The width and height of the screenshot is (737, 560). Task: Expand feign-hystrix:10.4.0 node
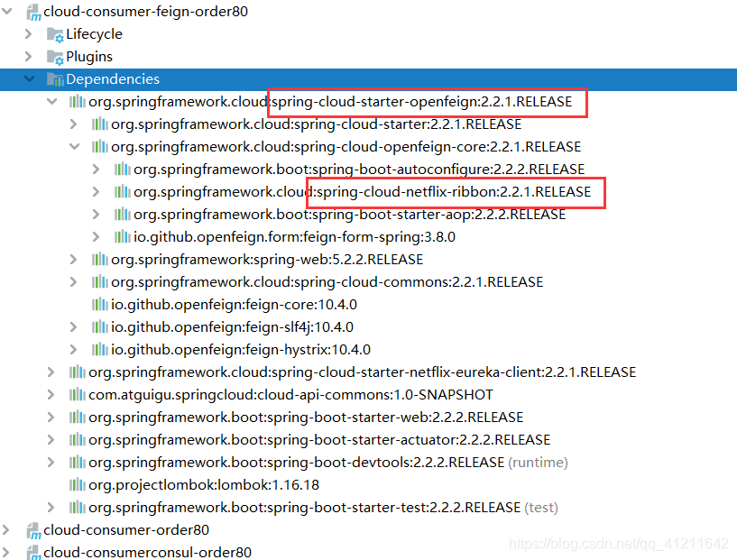coord(73,350)
